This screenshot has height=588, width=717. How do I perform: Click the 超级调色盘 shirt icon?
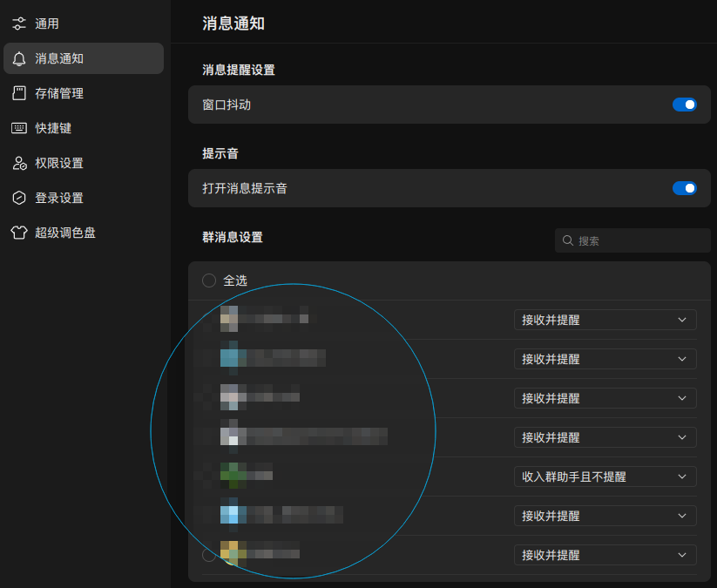pos(19,233)
